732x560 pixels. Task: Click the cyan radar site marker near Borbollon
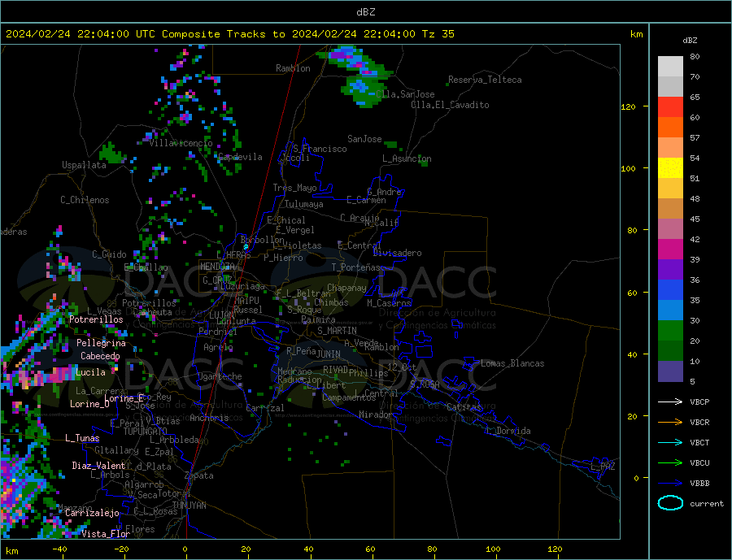tap(246, 247)
